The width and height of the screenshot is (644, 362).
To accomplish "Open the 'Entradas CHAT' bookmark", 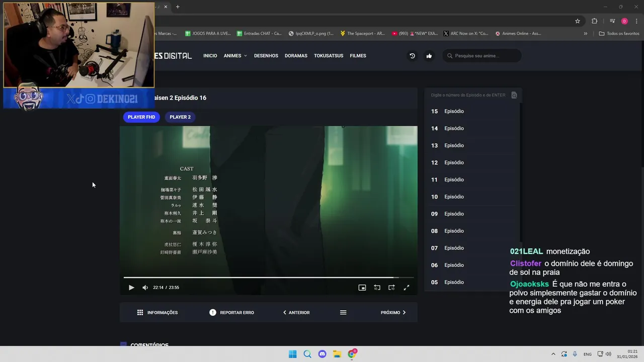I will coord(259,34).
